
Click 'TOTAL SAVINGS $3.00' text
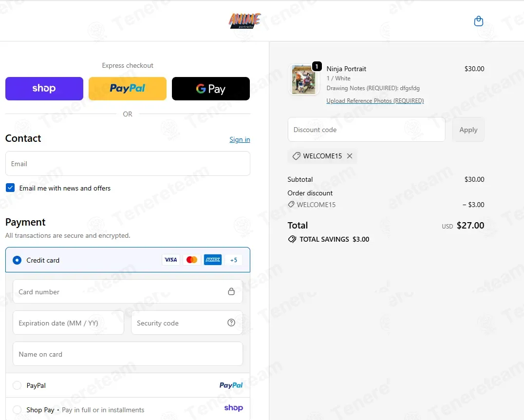pyautogui.click(x=334, y=239)
